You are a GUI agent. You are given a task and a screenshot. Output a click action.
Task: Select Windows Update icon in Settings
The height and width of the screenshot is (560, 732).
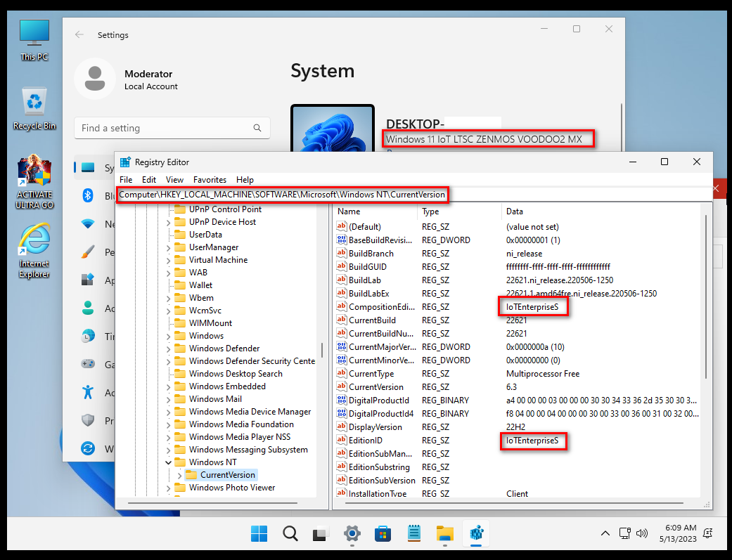coord(88,448)
